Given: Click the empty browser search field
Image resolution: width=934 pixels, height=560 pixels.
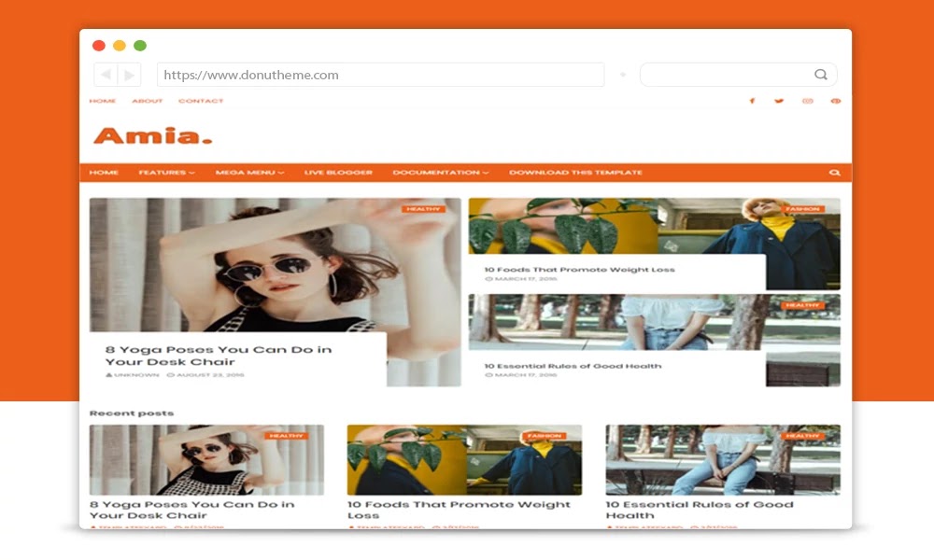Looking at the screenshot, I should [x=738, y=75].
